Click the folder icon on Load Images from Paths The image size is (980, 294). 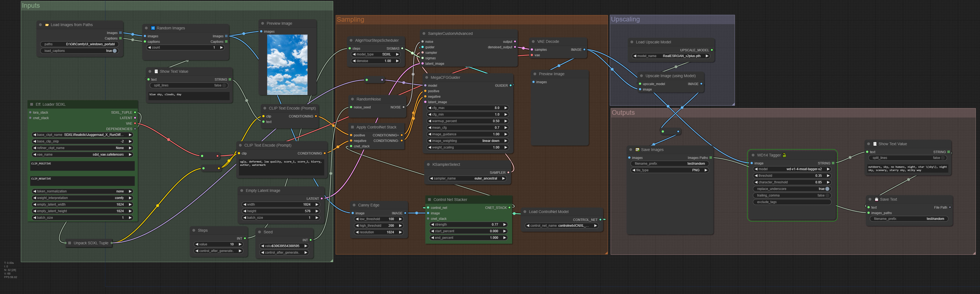pos(47,25)
